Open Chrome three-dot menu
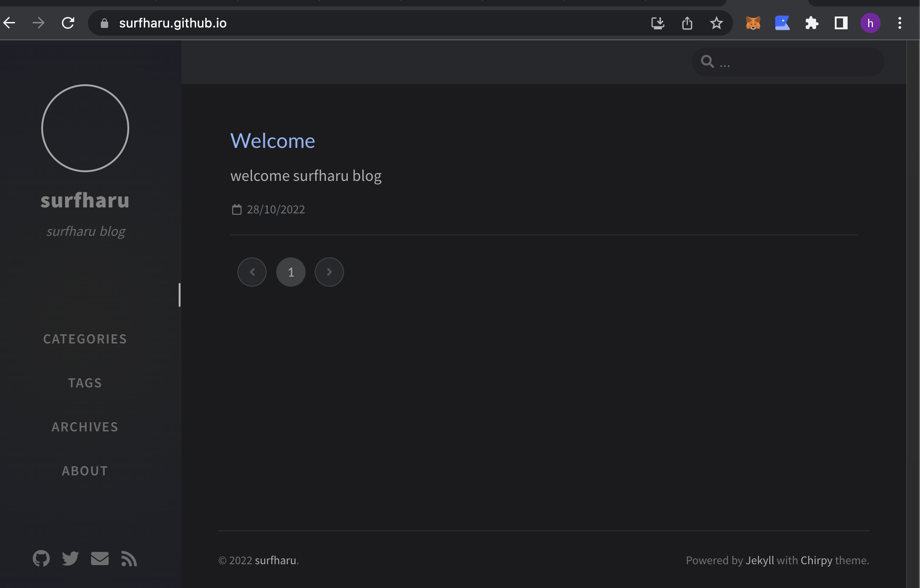This screenshot has width=920, height=588. point(899,23)
